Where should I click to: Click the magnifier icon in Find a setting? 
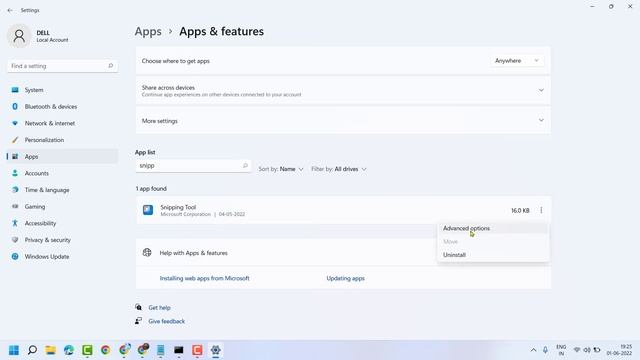click(110, 66)
